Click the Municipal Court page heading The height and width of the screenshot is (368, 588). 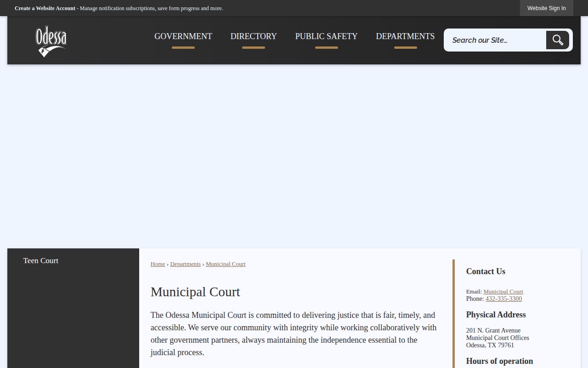pyautogui.click(x=195, y=292)
